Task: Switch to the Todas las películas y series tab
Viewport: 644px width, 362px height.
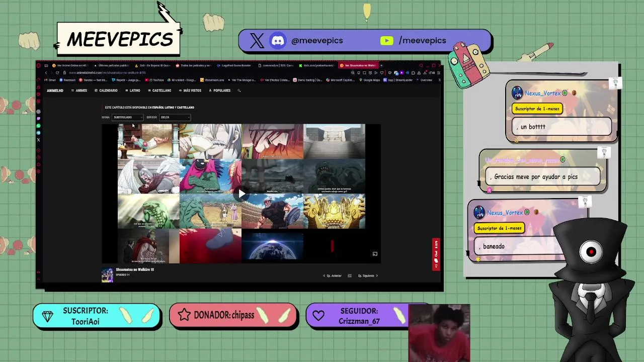Action: click(x=194, y=65)
